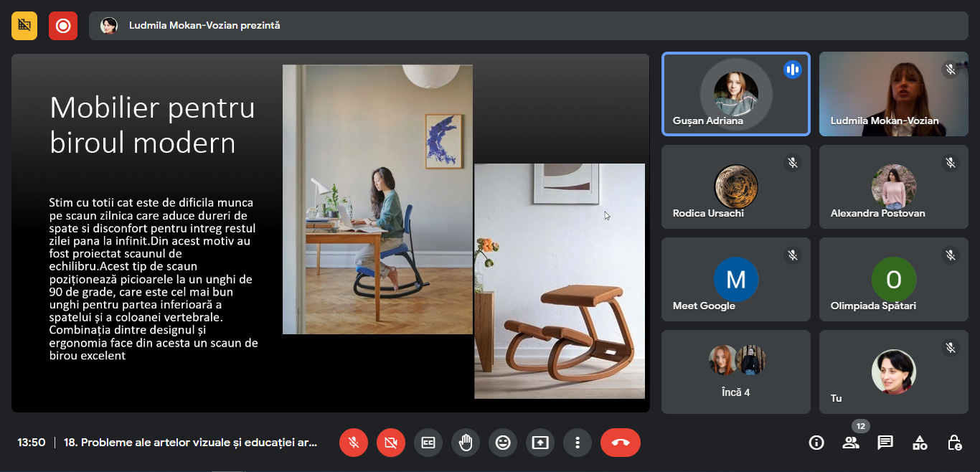Open the chat panel
This screenshot has height=472, width=980.
click(885, 443)
